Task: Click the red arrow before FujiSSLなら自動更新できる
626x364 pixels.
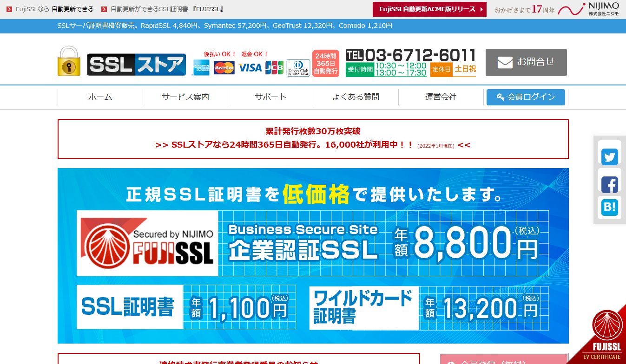Action: [x=9, y=9]
